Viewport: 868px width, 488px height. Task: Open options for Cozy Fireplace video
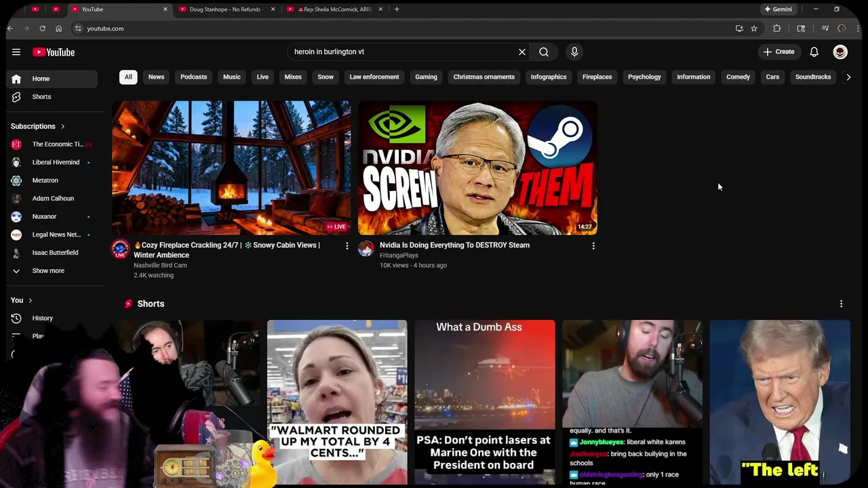pyautogui.click(x=347, y=246)
